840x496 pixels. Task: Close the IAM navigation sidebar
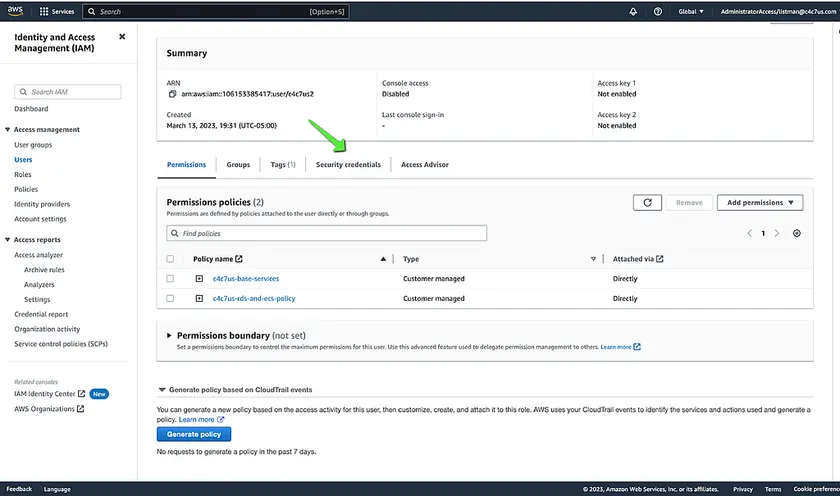click(x=122, y=36)
